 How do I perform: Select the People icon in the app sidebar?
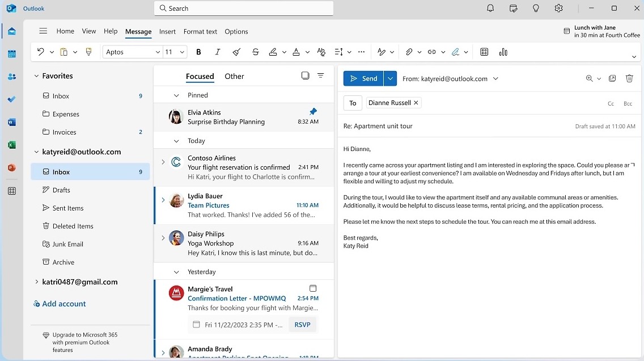pos(11,77)
